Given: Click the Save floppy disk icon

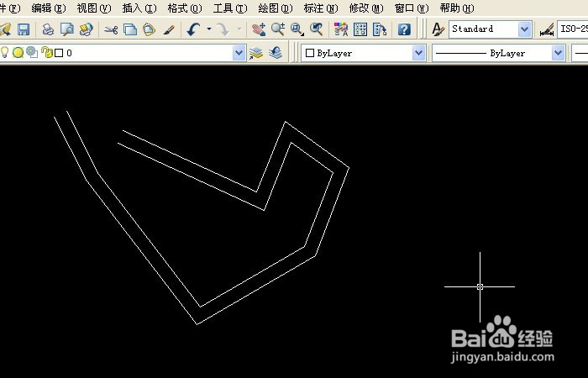Looking at the screenshot, I should coord(24,29).
